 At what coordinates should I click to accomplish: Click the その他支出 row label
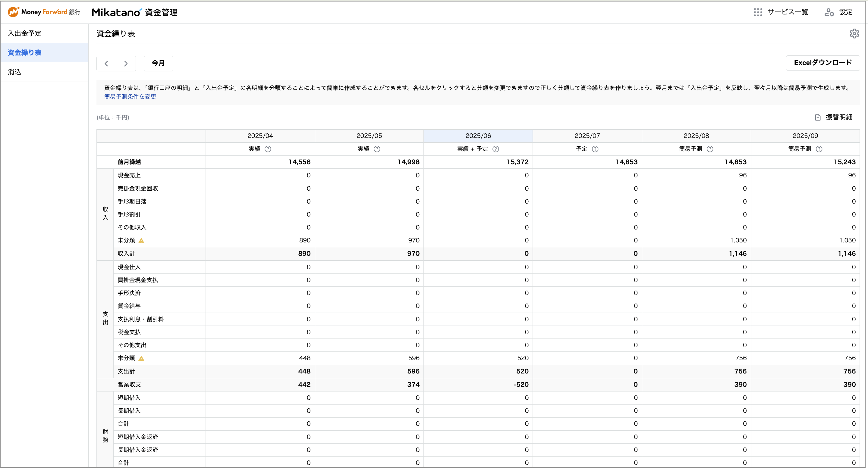tap(132, 345)
